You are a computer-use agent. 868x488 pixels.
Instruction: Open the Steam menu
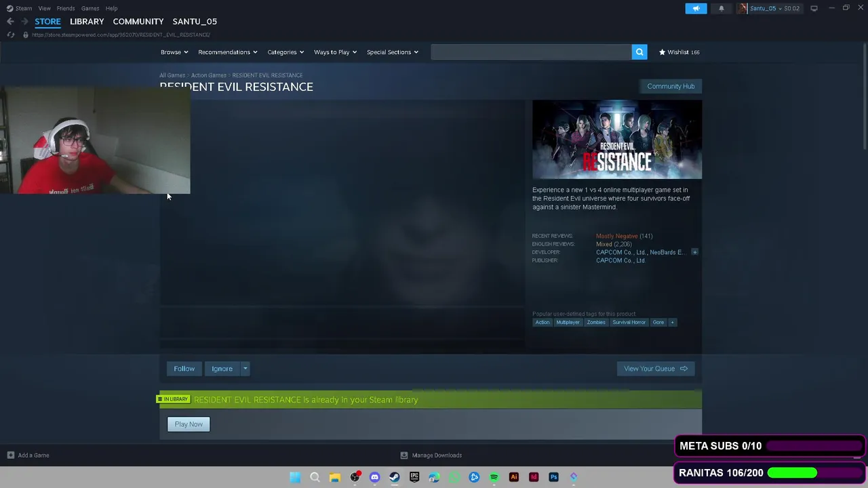pos(19,8)
